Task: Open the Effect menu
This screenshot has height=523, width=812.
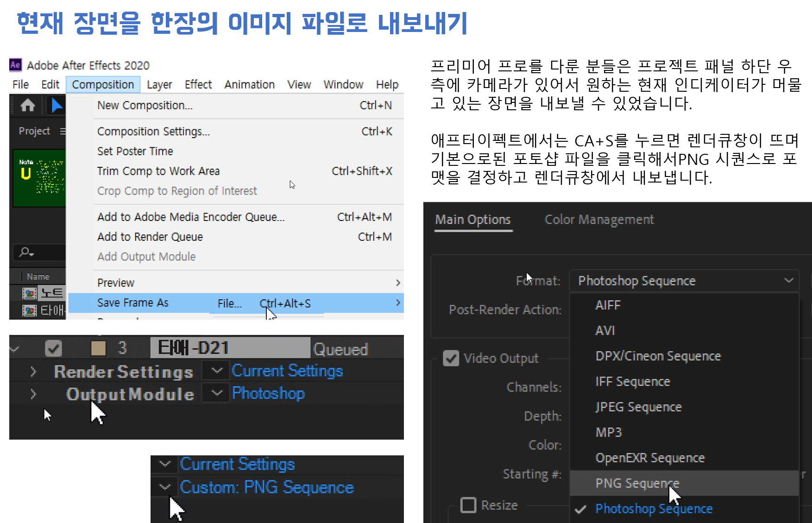Action: click(x=198, y=85)
